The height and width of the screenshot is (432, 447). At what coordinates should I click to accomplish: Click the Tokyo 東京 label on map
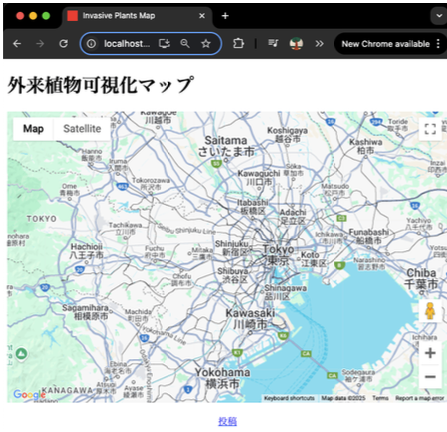pyautogui.click(x=278, y=255)
